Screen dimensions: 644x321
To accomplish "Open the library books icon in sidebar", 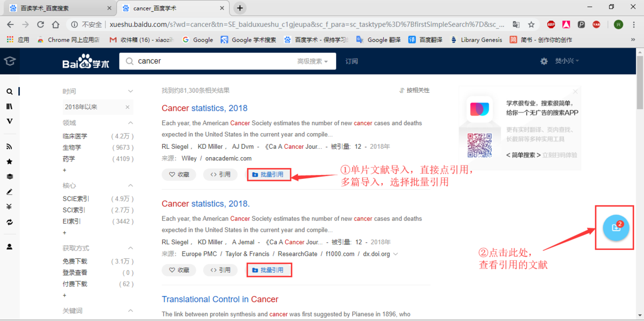I will click(x=9, y=106).
